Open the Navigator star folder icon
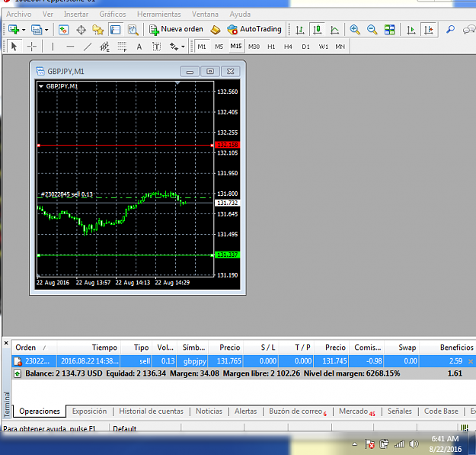This screenshot has height=455, width=476. (x=98, y=30)
